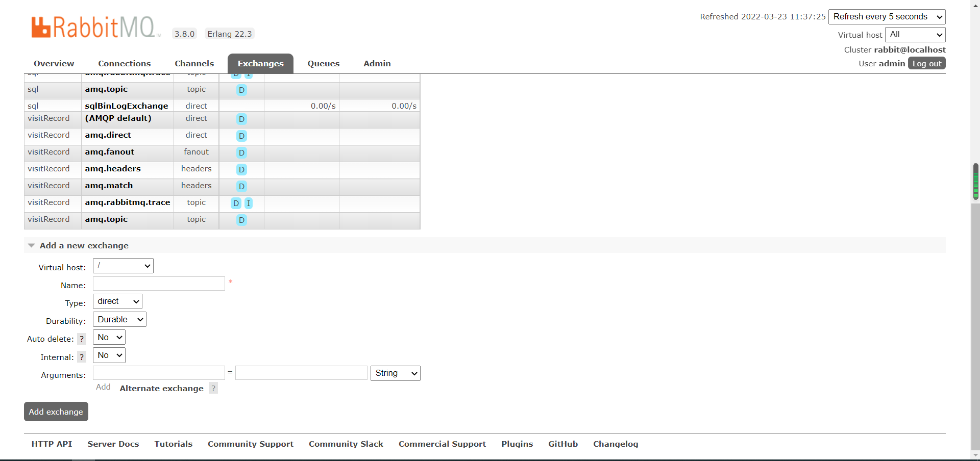Viewport: 980px width, 461px height.
Task: Open the argument type String dropdown
Action: point(396,373)
